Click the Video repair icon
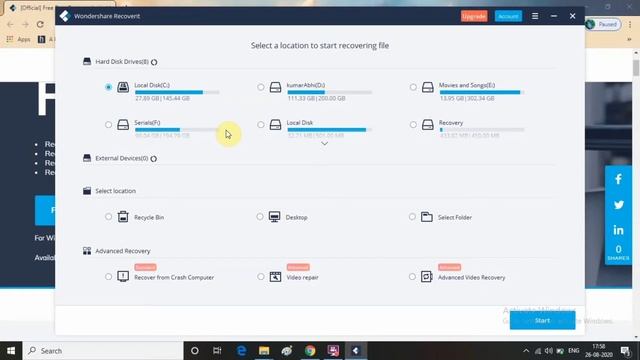The width and height of the screenshot is (640, 360). [x=276, y=277]
